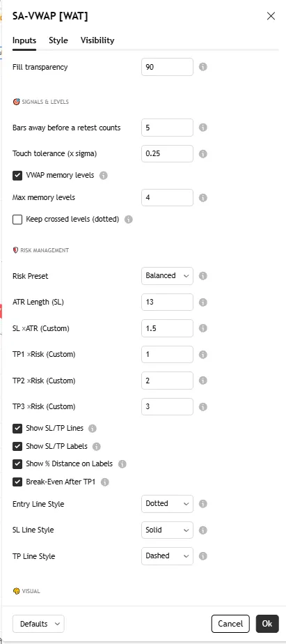
Task: Click info icon beside Risk Preset dropdown
Action: (x=202, y=276)
